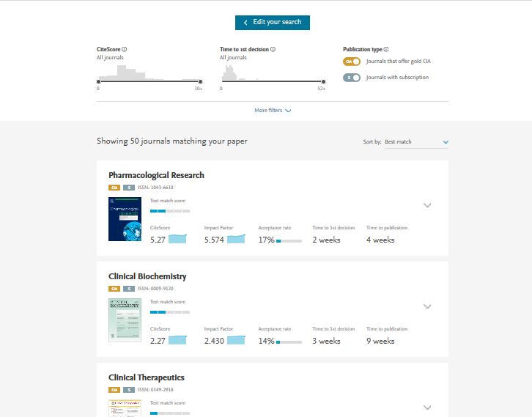Click Clinical Therapeutics text match score bar
This screenshot has width=532, height=417.
170,413
